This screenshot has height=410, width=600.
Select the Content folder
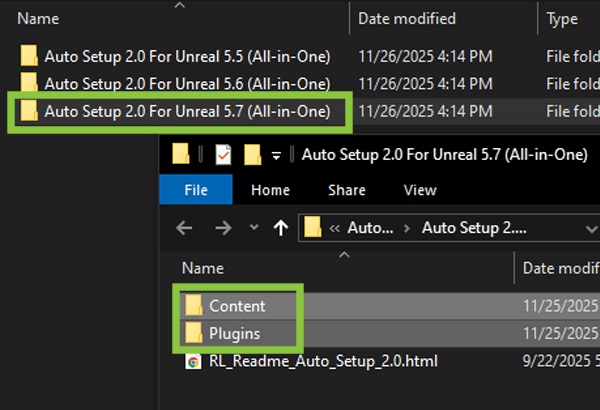[x=237, y=306]
